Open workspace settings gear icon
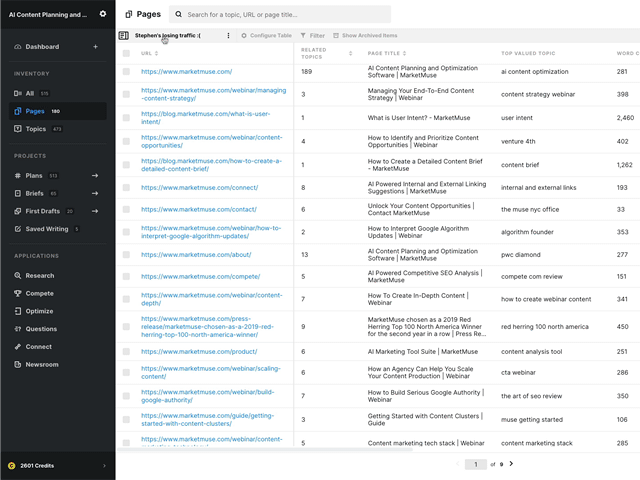Screen dimensions: 640x480 click(x=103, y=14)
